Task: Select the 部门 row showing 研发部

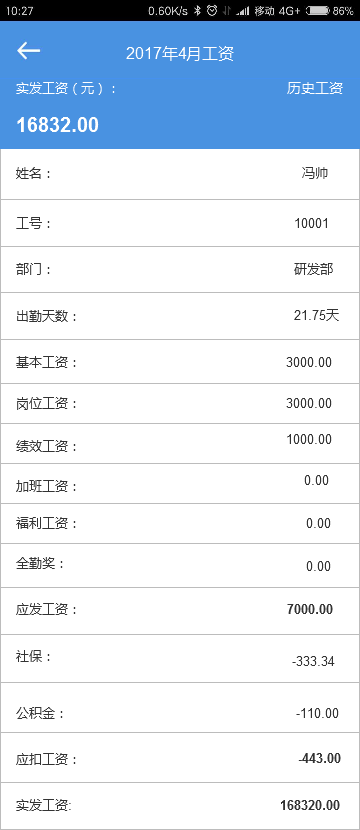Action: click(180, 269)
